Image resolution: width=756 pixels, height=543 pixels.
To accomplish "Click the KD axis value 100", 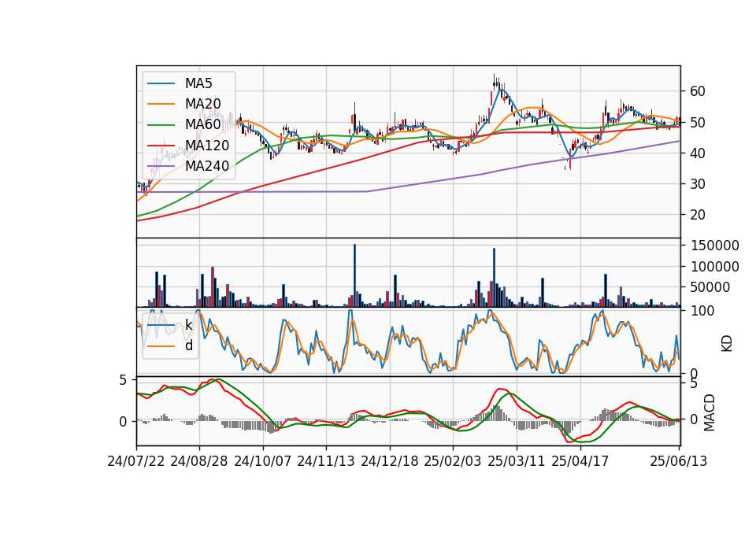I will tap(702, 311).
